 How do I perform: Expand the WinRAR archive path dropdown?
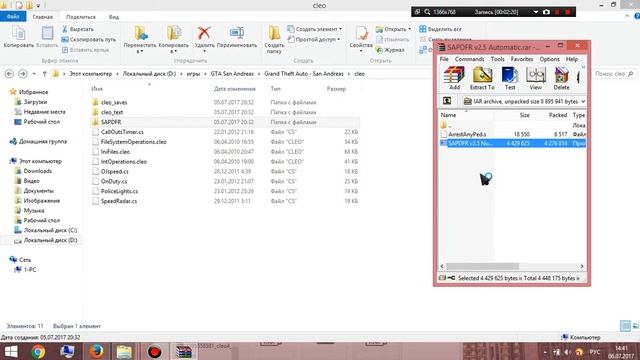(583, 101)
